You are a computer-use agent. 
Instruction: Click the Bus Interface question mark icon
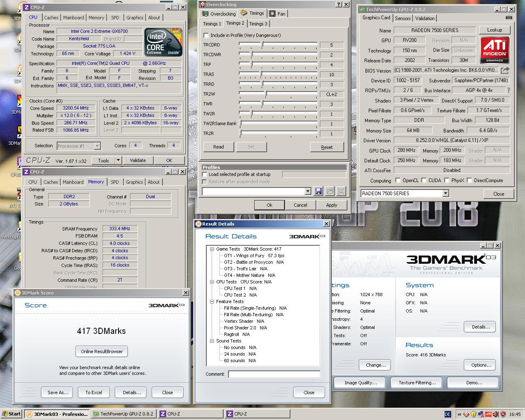pyautogui.click(x=509, y=90)
